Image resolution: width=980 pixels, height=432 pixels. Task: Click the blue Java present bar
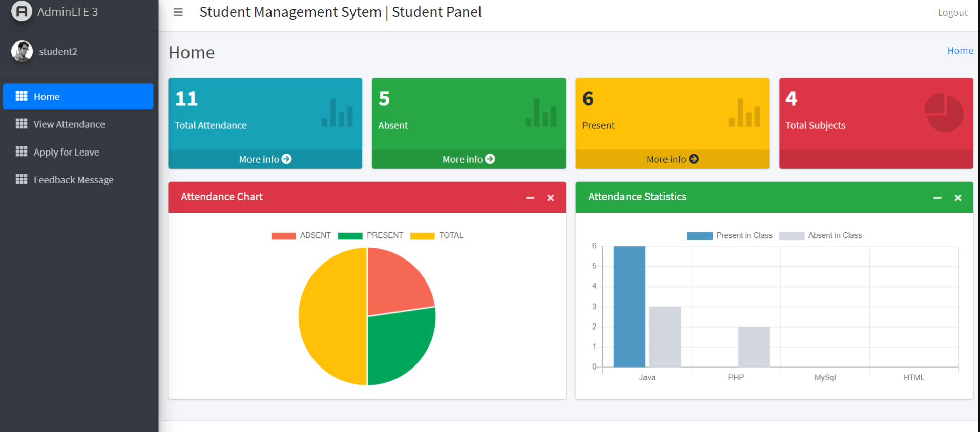click(x=630, y=307)
